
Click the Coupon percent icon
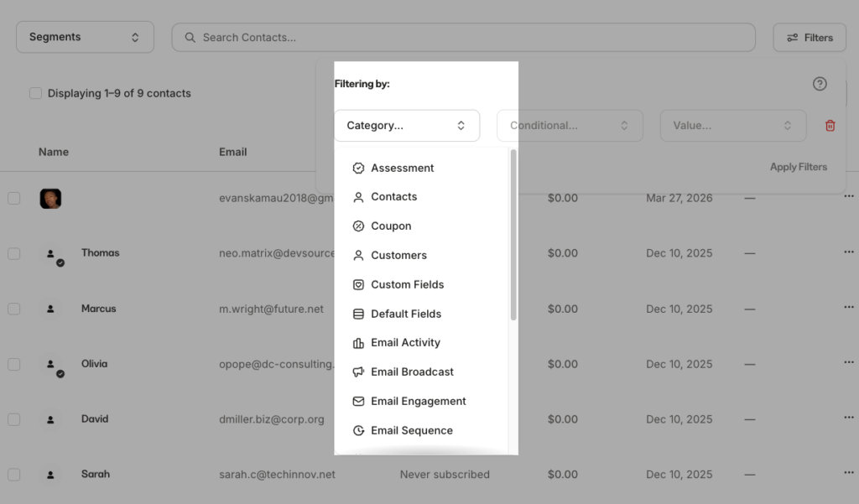click(358, 226)
